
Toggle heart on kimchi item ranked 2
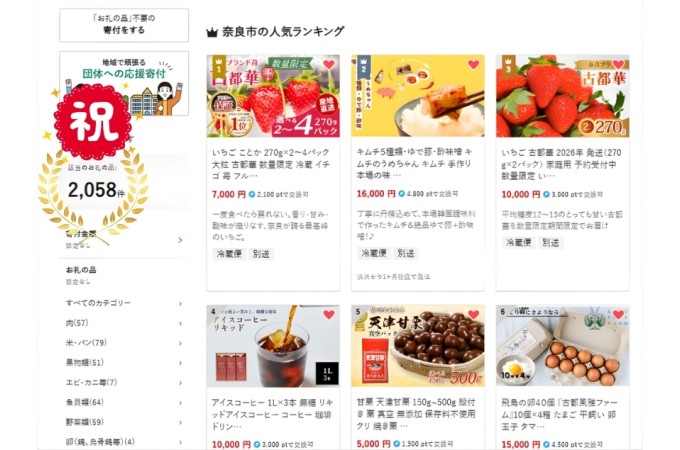click(473, 65)
